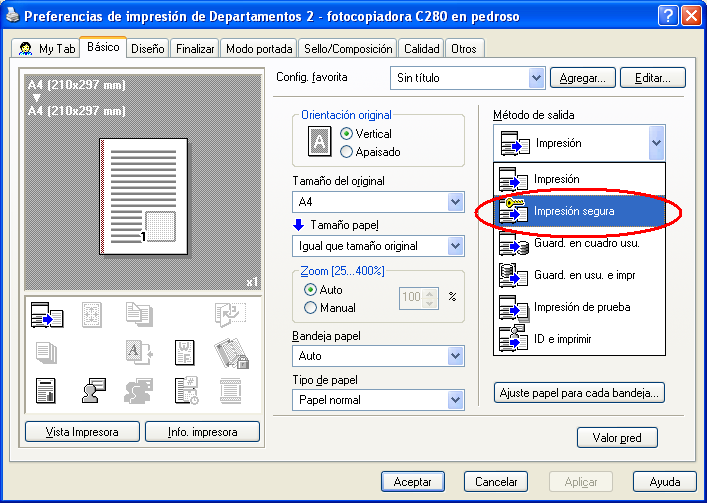
Task: Switch to the Sello/Composición tab
Action: (x=348, y=49)
